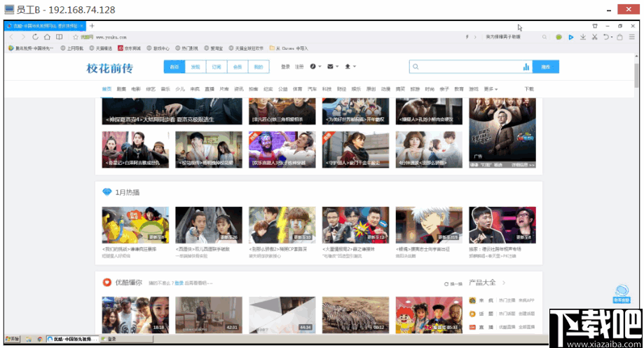
Task: Open the zebra herd video thumbnail
Action: point(356,315)
